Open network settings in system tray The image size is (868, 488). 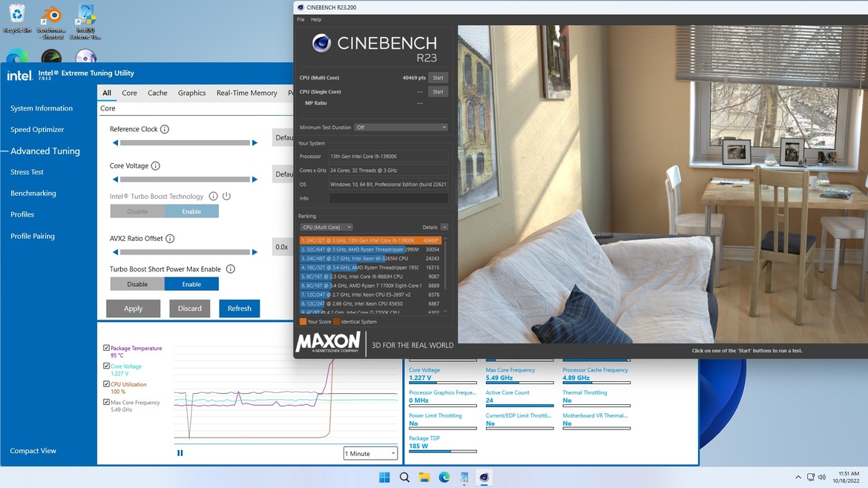pyautogui.click(x=810, y=477)
